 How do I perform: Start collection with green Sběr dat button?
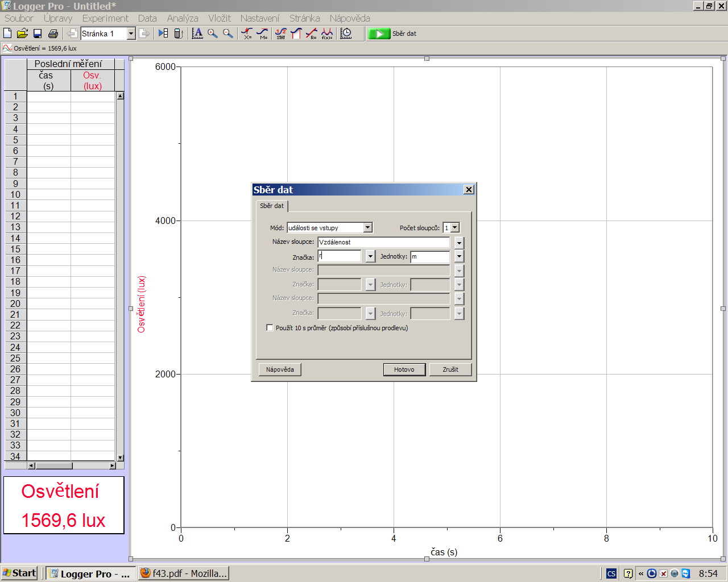pos(392,34)
